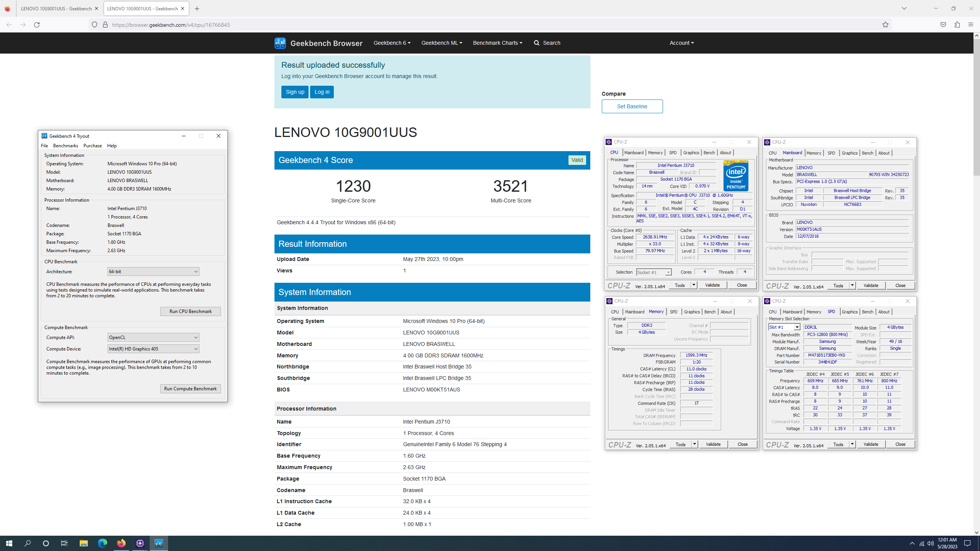Open Cortana circle icon on taskbar
980x551 pixels.
point(46,543)
